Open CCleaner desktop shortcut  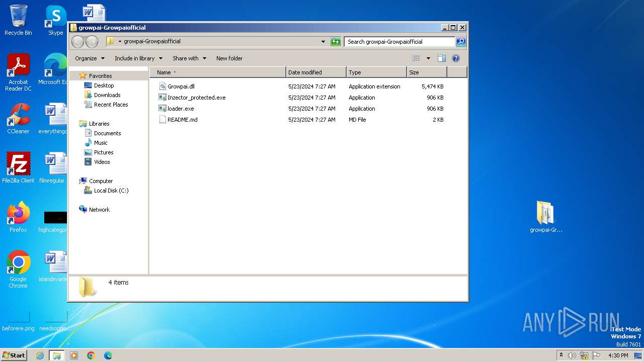click(18, 119)
